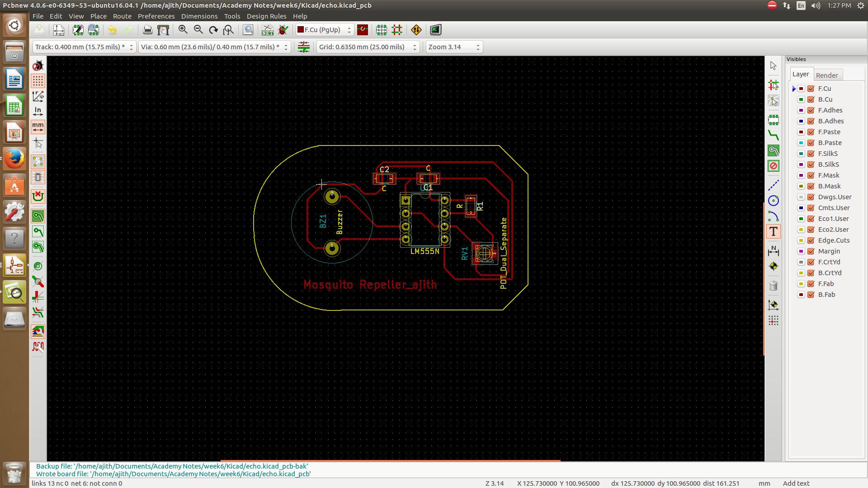This screenshot has width=868, height=488.
Task: Undo last command
Action: click(112, 30)
